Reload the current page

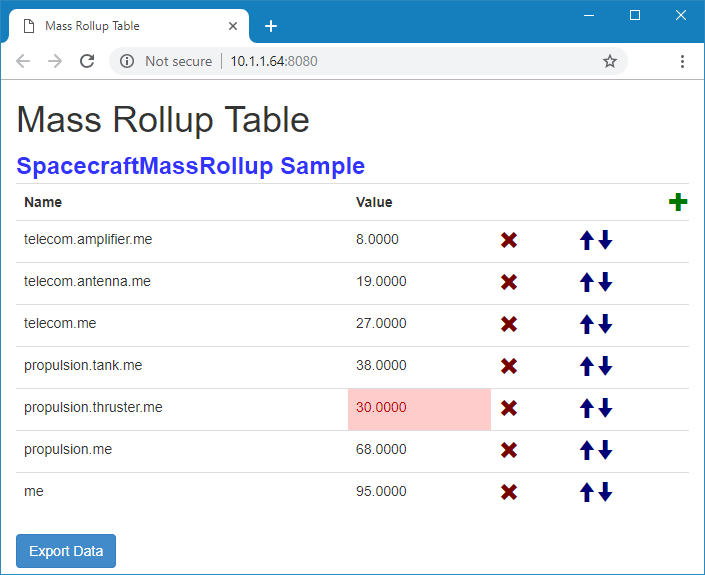[87, 61]
